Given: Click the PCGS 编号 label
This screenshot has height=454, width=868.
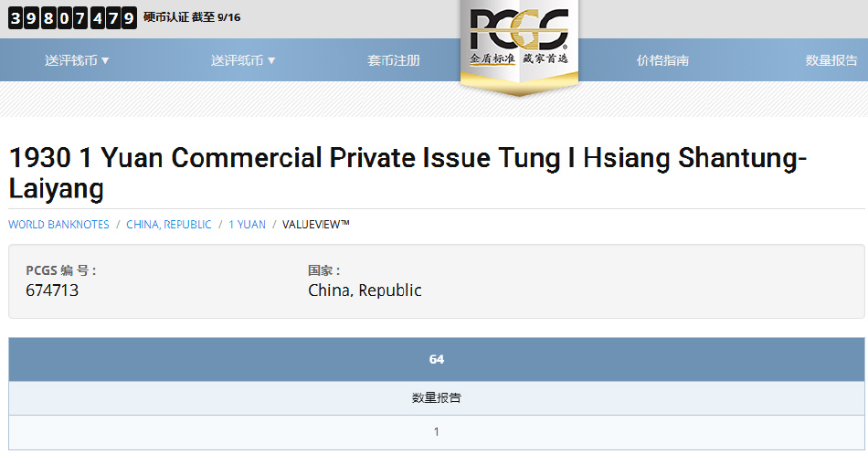Looking at the screenshot, I should coord(61,270).
